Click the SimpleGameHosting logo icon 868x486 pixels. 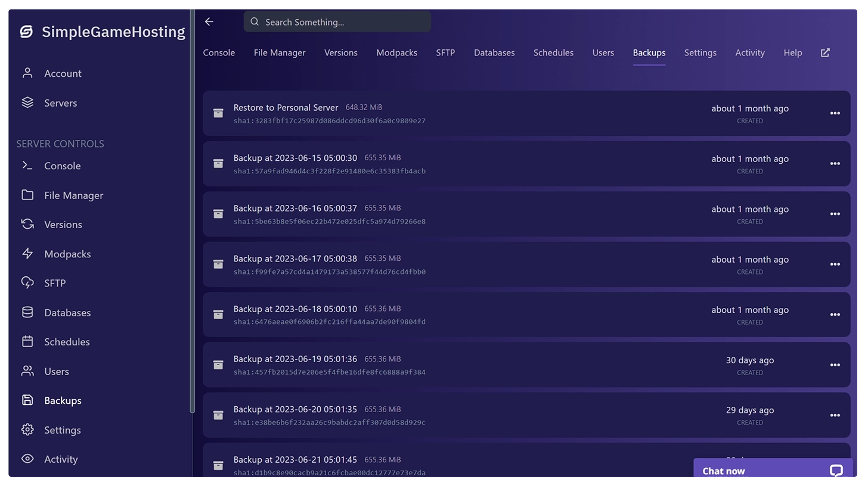(26, 32)
